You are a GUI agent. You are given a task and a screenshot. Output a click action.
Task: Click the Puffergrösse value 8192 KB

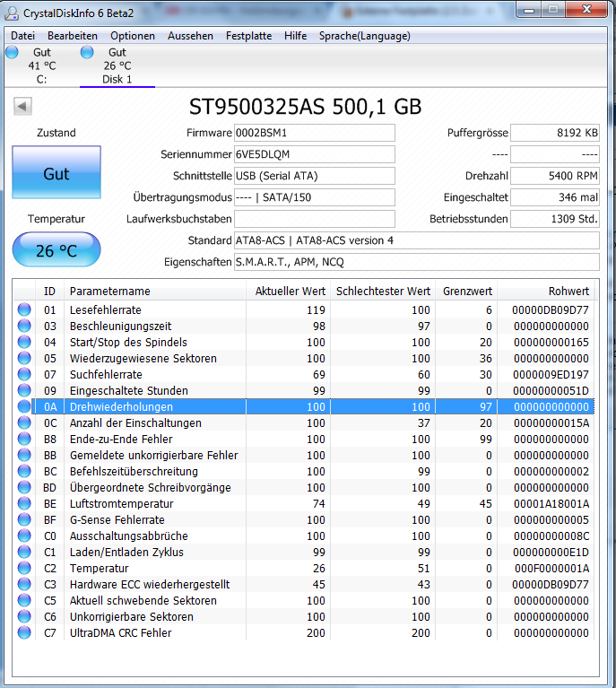(555, 133)
